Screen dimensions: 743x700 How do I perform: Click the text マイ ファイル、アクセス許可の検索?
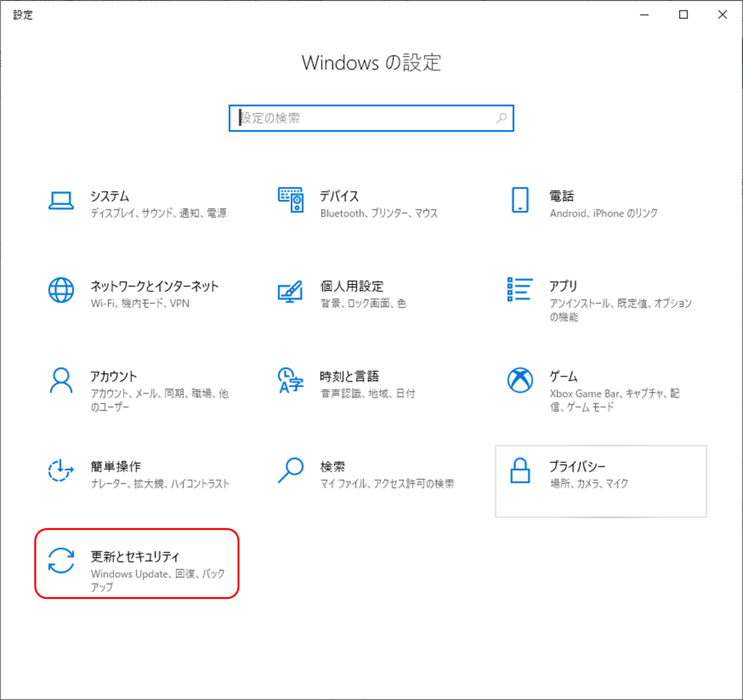(x=387, y=484)
